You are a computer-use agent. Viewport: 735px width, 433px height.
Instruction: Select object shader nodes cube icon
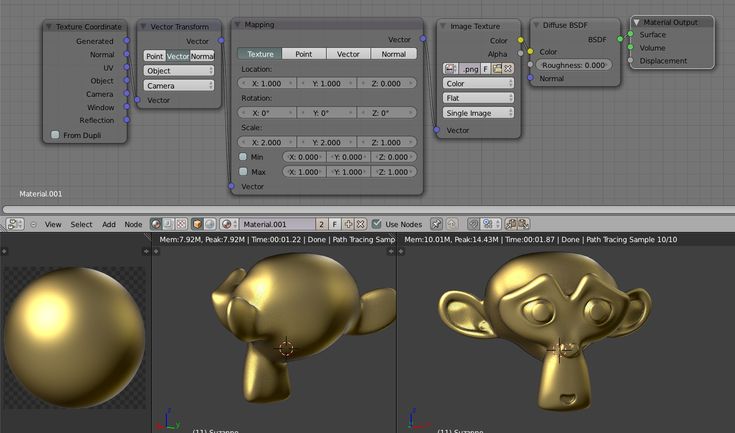click(x=197, y=224)
